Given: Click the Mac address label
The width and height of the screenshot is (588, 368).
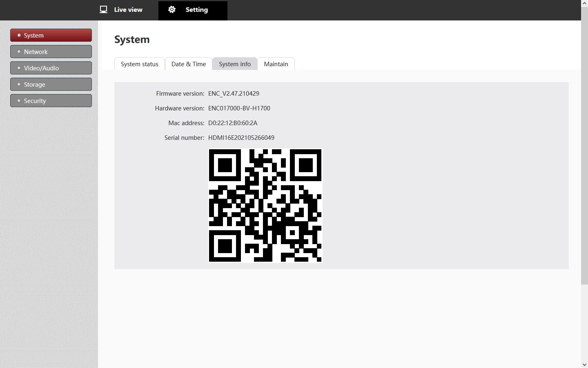Looking at the screenshot, I should coord(186,123).
